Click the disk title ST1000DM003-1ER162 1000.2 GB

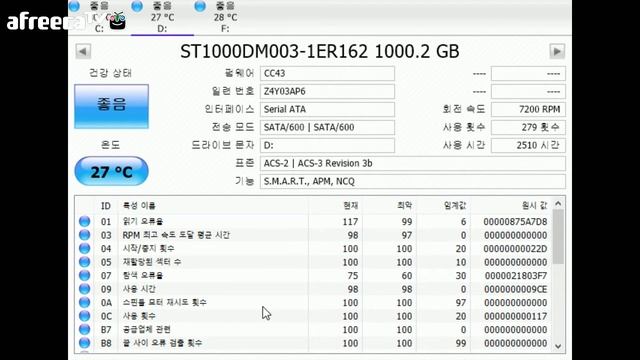(x=320, y=51)
